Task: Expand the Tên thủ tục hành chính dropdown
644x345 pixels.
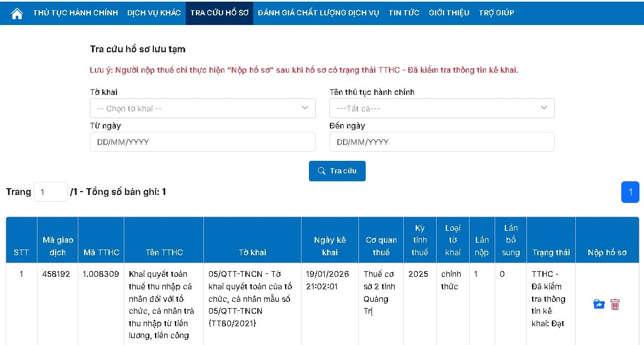Action: (442, 108)
